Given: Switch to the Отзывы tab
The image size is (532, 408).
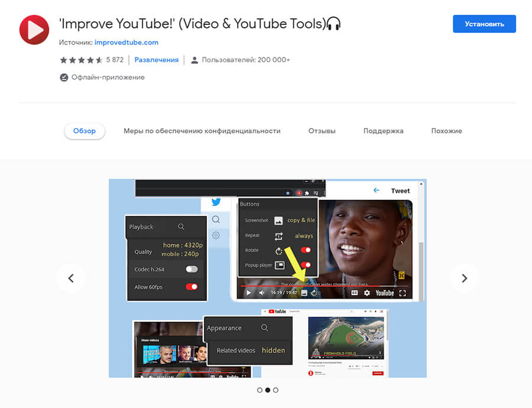Looking at the screenshot, I should (322, 131).
